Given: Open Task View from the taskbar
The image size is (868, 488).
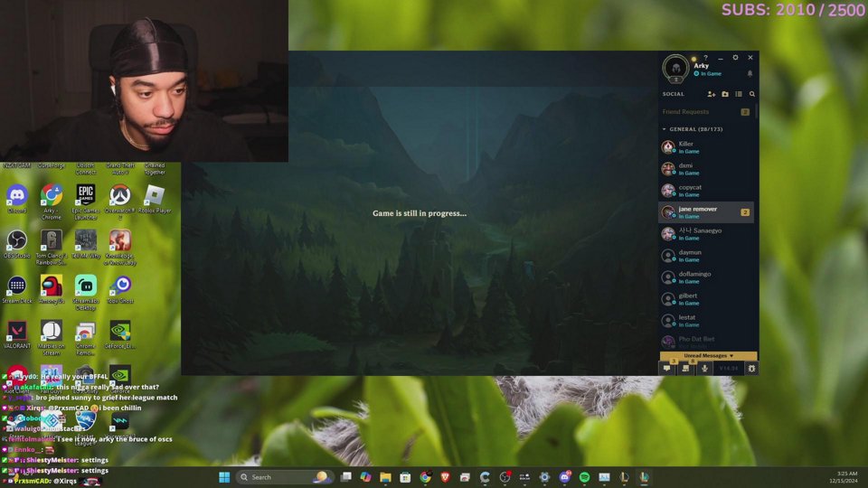Looking at the screenshot, I should tap(346, 477).
